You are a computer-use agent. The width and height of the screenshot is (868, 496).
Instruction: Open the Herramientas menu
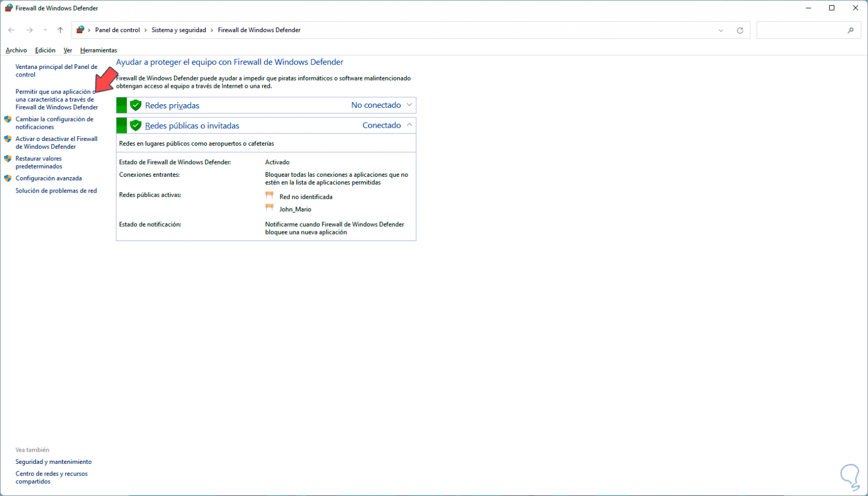98,50
